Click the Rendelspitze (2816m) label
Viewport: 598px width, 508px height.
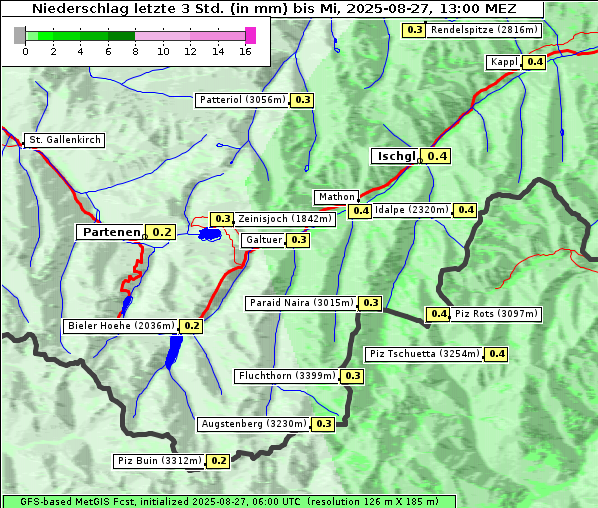tap(484, 30)
